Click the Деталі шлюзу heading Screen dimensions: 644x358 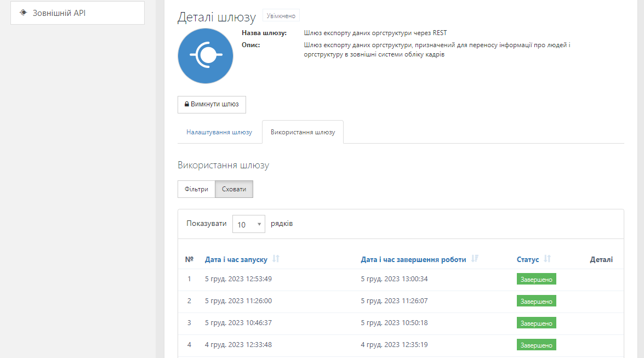[217, 17]
